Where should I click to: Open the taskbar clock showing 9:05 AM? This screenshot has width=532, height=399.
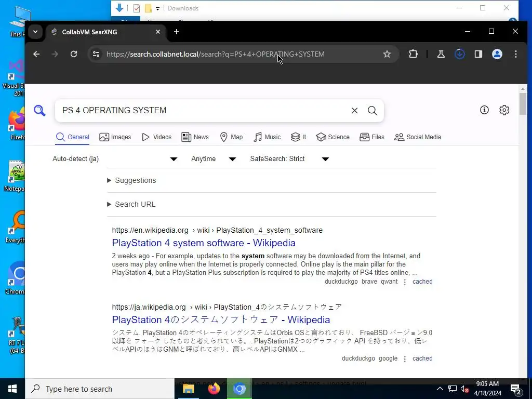coord(487,389)
